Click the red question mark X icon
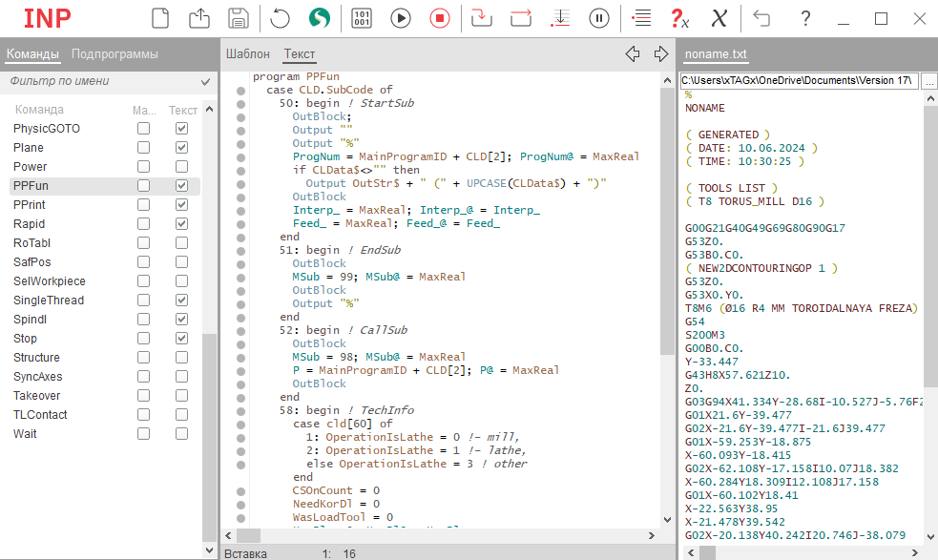Image resolution: width=938 pixels, height=560 pixels. tap(679, 18)
